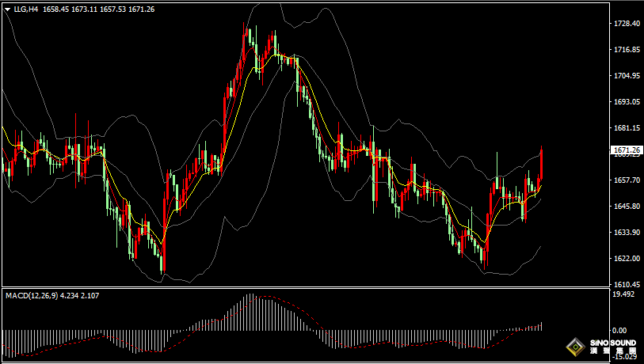Click the 1693.05 price axis label

click(627, 102)
